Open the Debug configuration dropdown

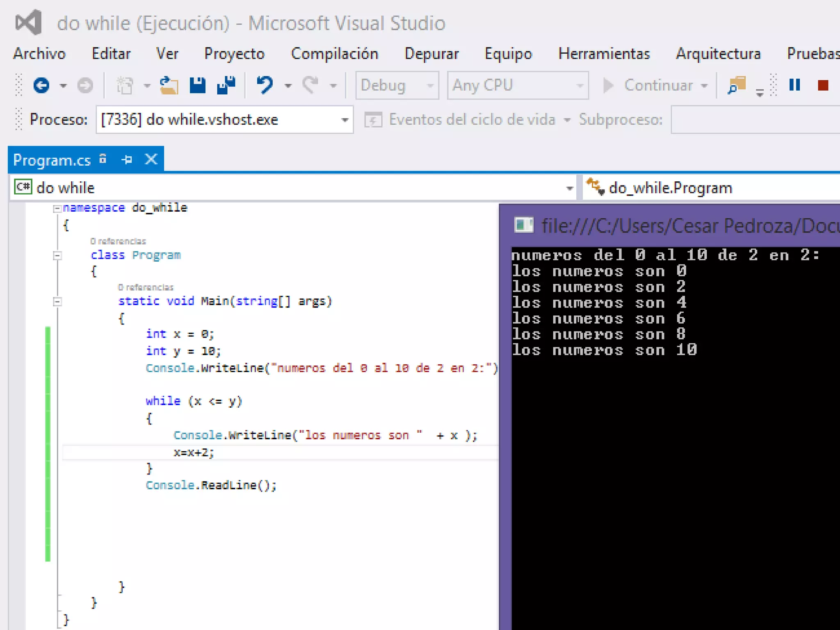pyautogui.click(x=429, y=85)
